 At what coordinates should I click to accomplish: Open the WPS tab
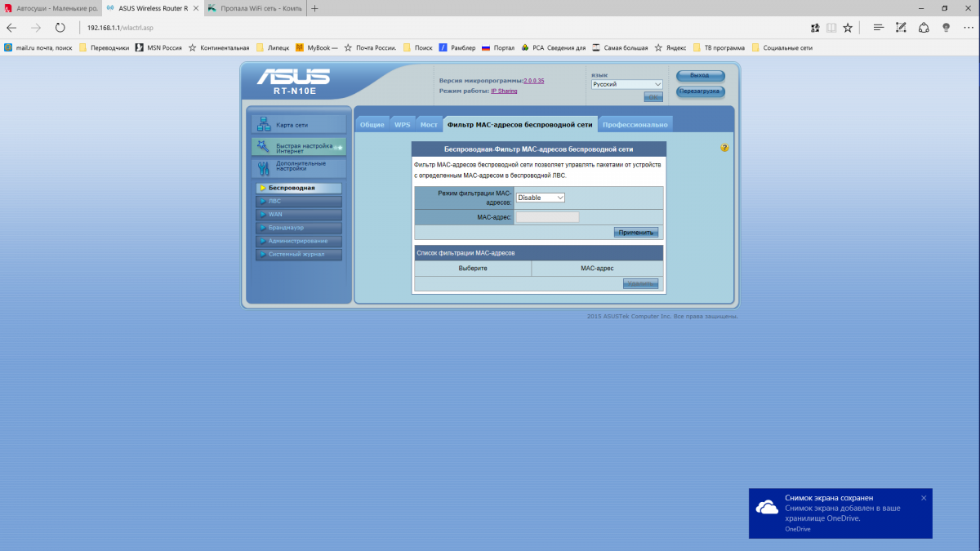tap(403, 125)
